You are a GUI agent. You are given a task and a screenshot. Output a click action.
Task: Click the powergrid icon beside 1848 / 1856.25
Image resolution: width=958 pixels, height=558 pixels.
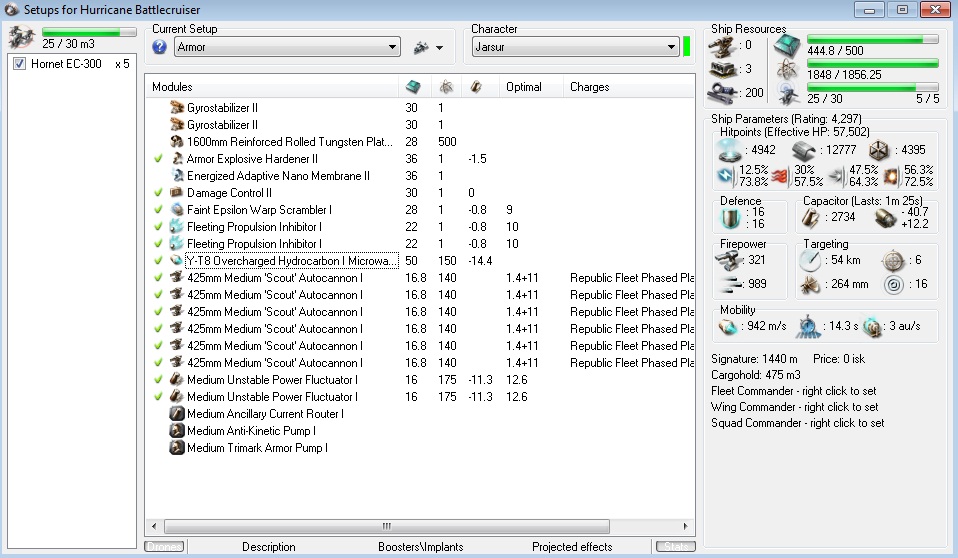[788, 70]
